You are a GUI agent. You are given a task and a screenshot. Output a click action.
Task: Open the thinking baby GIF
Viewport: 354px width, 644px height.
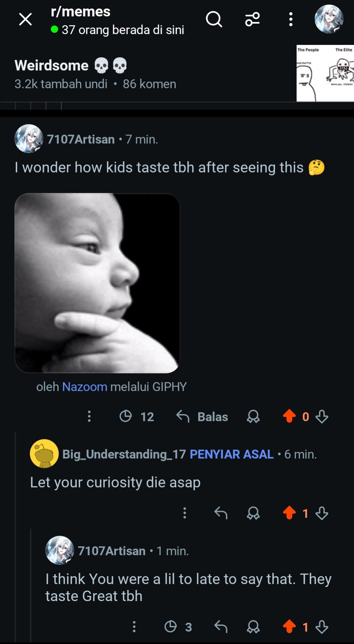coord(97,283)
